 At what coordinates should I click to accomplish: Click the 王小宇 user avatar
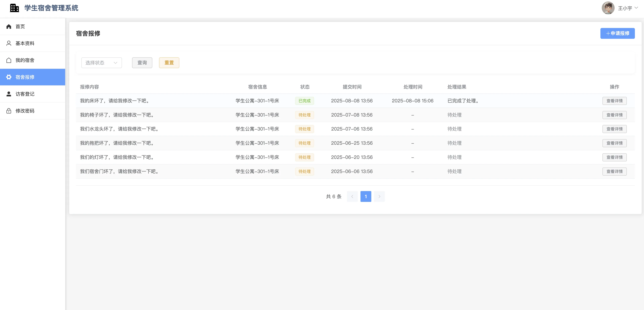pyautogui.click(x=608, y=8)
